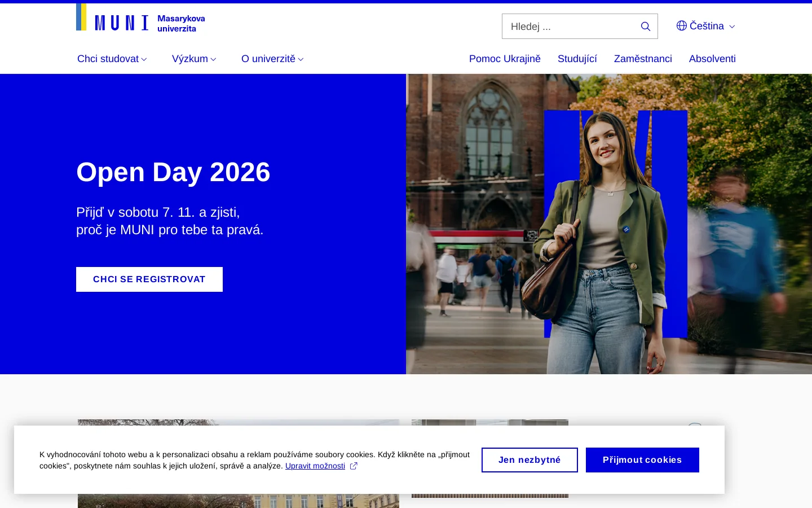Open the Pomoc Ukrajině page
Viewport: 812px width, 508px height.
coord(505,59)
